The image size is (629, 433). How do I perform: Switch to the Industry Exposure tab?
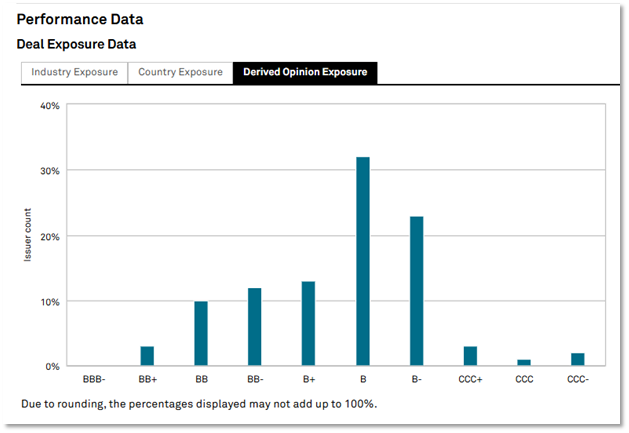click(x=74, y=73)
